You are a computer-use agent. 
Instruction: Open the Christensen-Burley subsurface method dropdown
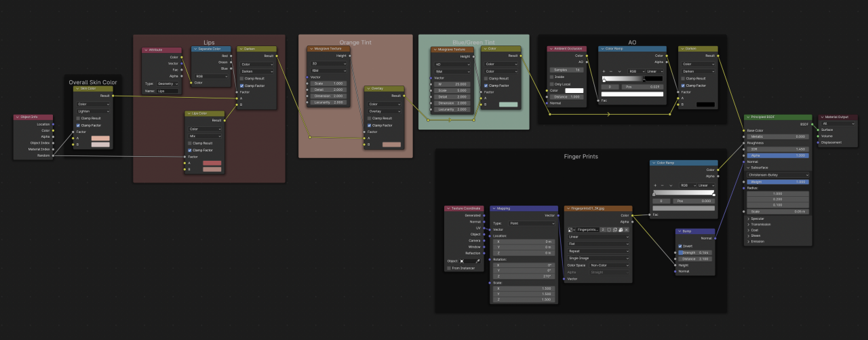coord(776,175)
